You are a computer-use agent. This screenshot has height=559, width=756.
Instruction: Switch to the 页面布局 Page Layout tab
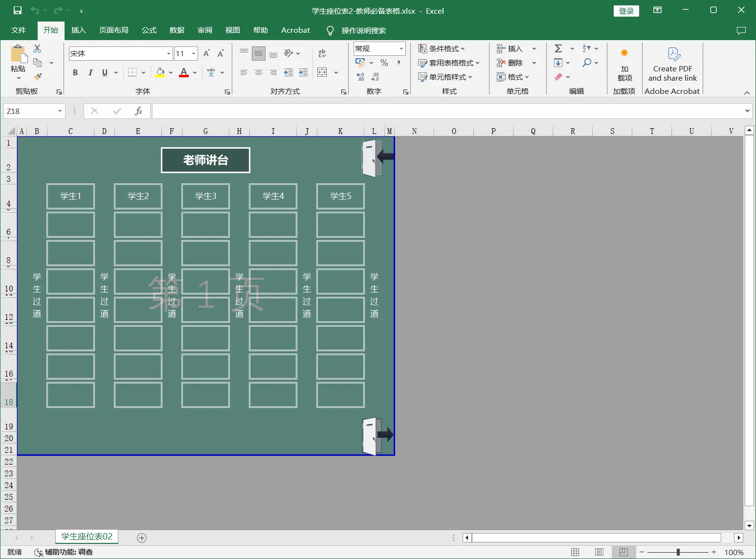(113, 30)
